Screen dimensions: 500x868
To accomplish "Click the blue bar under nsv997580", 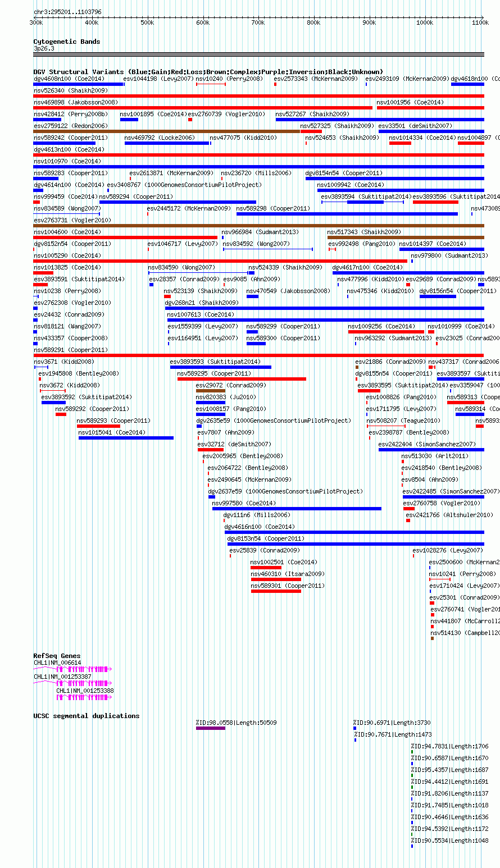I will (x=297, y=509).
